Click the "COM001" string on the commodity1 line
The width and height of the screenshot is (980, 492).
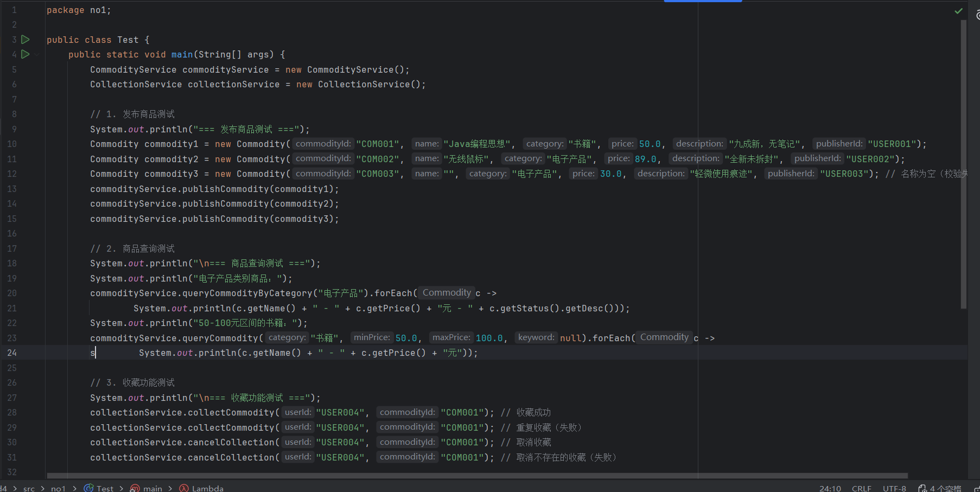click(x=378, y=144)
